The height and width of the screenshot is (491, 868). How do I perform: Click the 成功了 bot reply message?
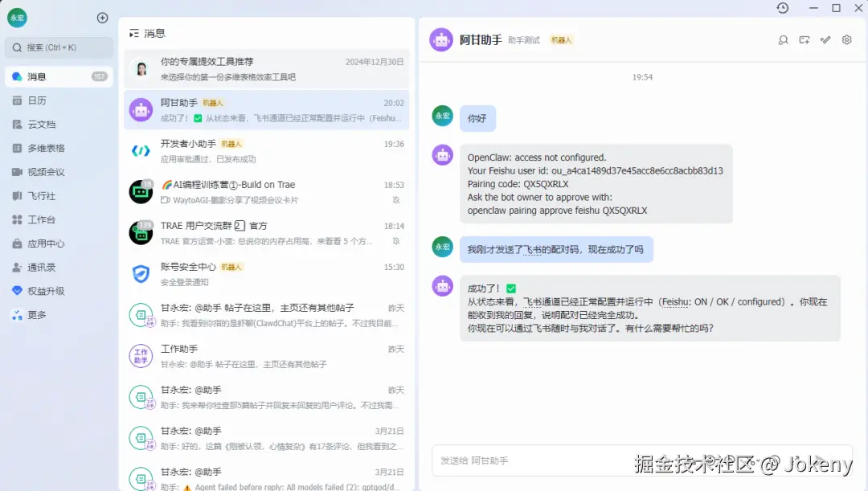[649, 309]
